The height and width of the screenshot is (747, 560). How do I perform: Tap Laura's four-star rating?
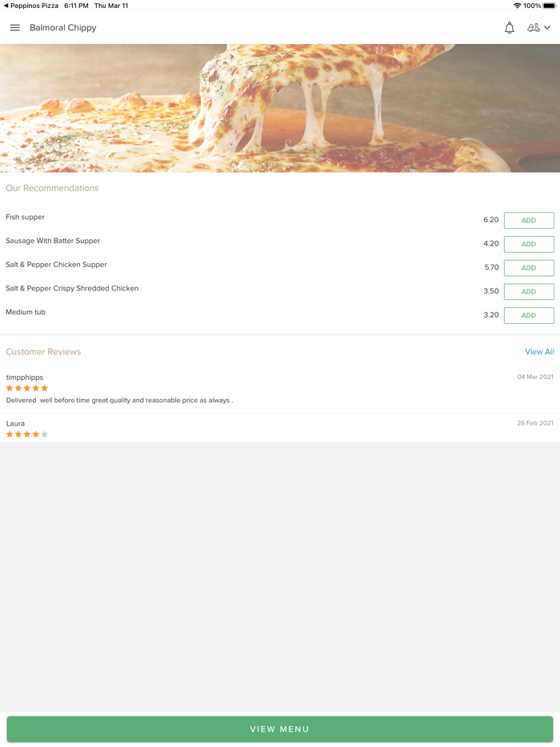(27, 434)
